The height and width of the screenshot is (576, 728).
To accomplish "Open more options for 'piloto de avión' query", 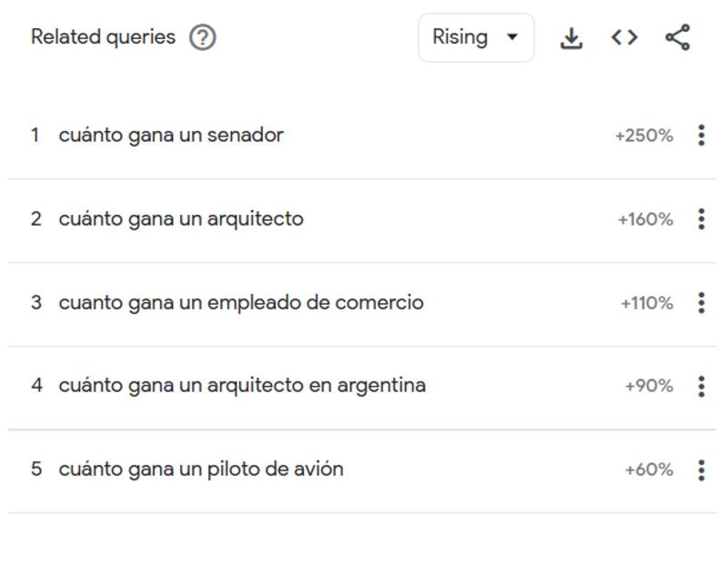I will (x=701, y=470).
